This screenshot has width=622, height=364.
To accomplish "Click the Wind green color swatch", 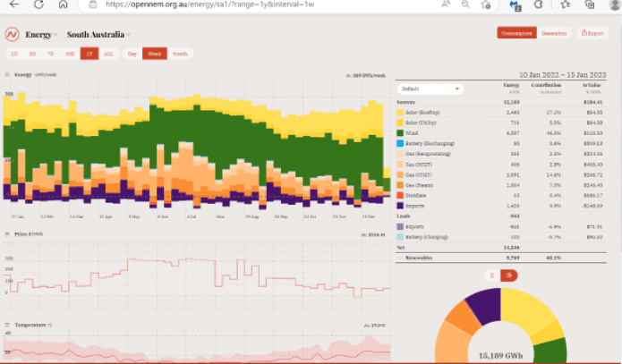I will tap(400, 131).
